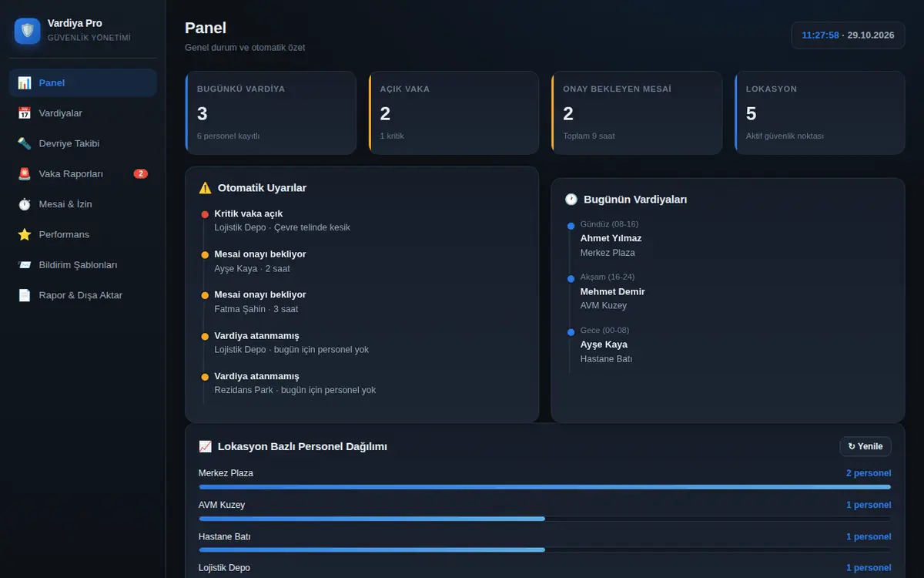Viewport: 924px width, 578px height.
Task: Open the Açık Vaka stat card
Action: pos(454,113)
